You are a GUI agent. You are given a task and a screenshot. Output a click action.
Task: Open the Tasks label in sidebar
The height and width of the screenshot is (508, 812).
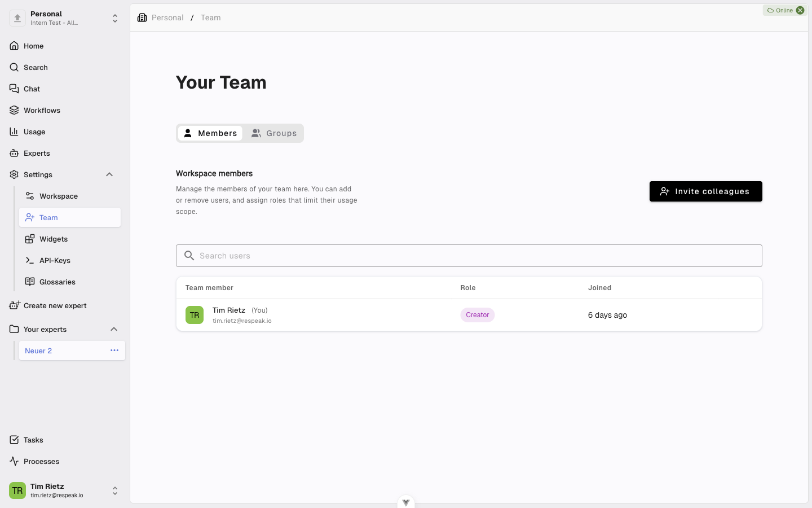point(33,440)
